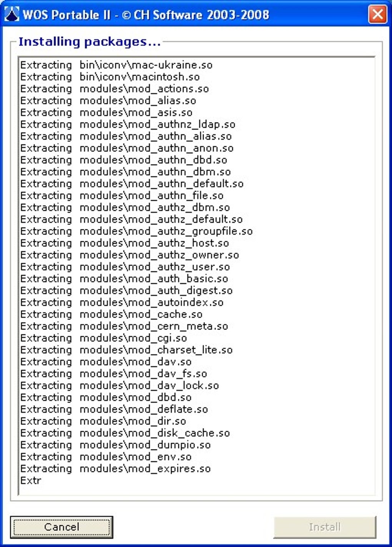This screenshot has width=392, height=547.
Task: Click the mod_disk_cache.so log entry
Action: (x=125, y=433)
